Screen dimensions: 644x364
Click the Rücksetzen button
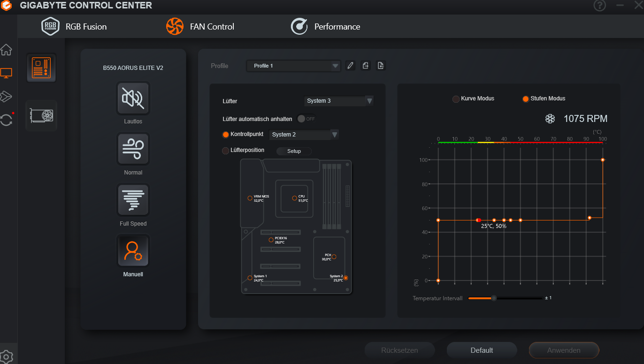400,350
